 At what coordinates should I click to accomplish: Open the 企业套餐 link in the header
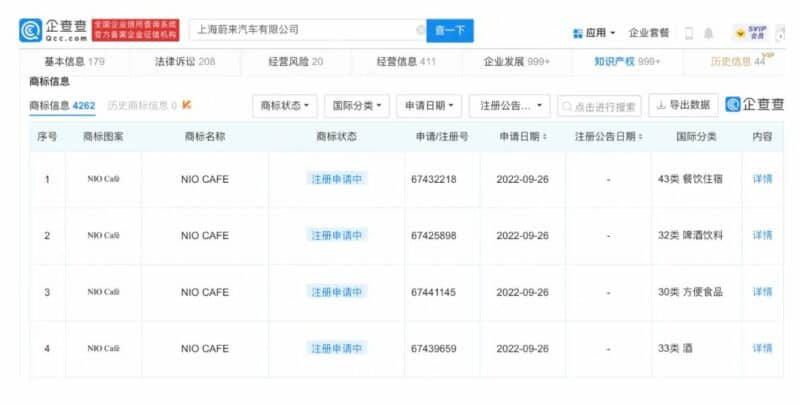pos(649,33)
